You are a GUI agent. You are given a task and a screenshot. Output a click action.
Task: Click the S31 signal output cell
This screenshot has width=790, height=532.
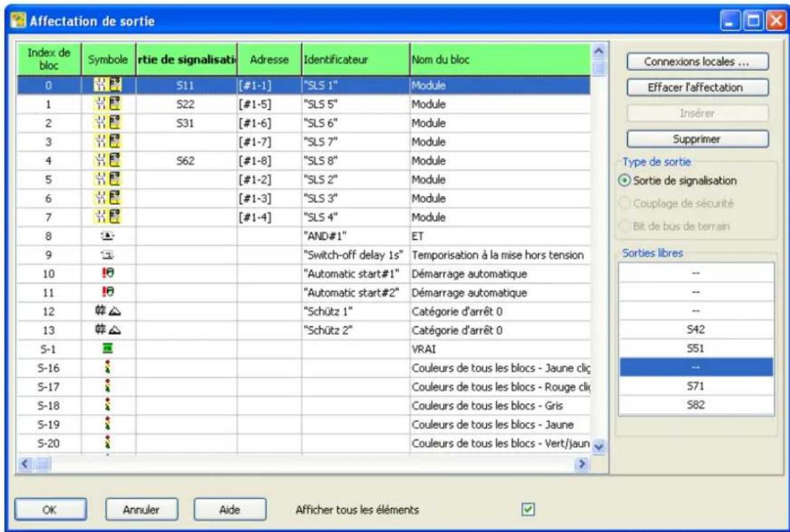click(x=186, y=123)
